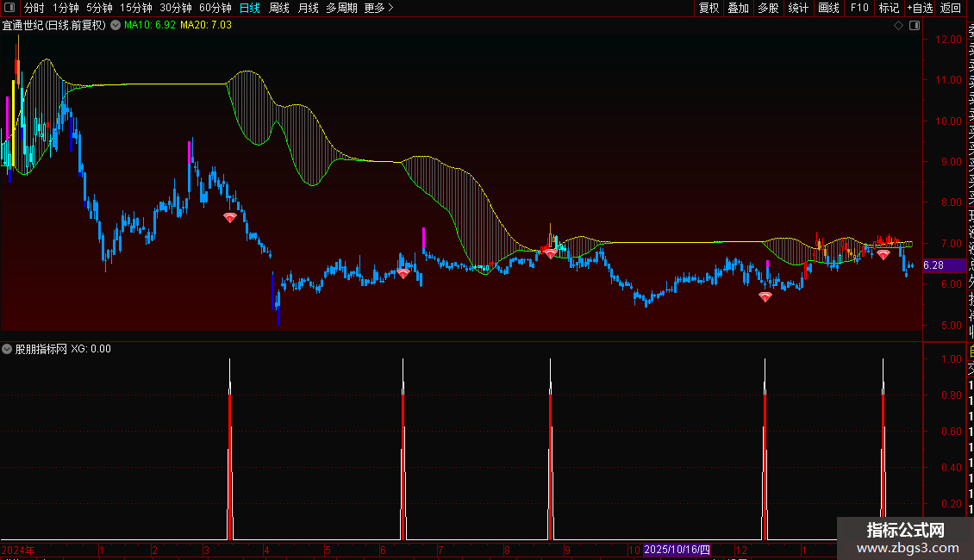
Task: Select the 1分钟 period tab
Action: coord(66,8)
